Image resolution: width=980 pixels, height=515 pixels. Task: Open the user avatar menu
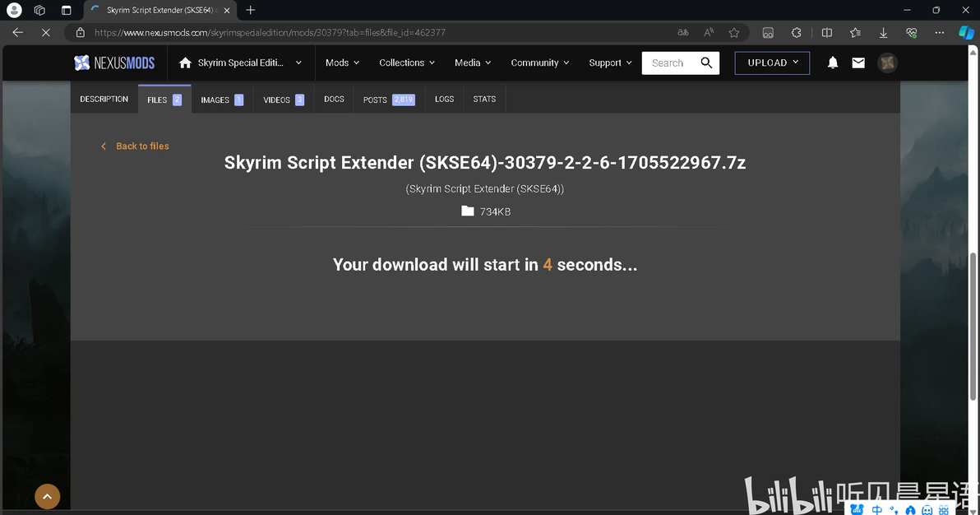pyautogui.click(x=887, y=63)
